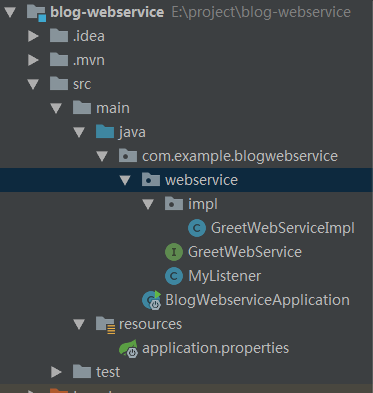
Task: Open the GreetWebService interface file
Action: [245, 252]
